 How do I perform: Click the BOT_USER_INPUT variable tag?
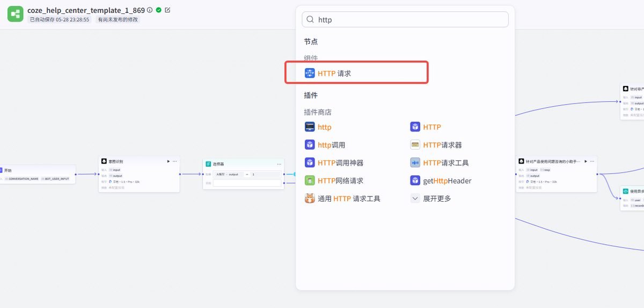(55, 179)
